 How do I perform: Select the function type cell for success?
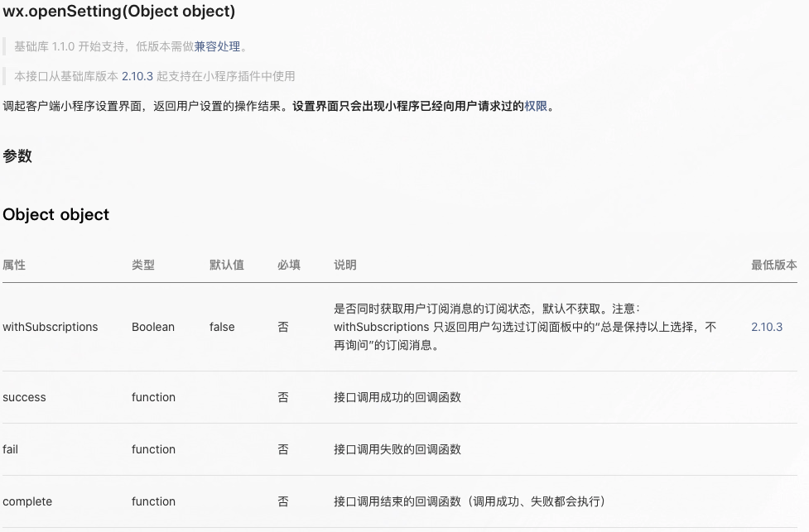[x=153, y=397]
